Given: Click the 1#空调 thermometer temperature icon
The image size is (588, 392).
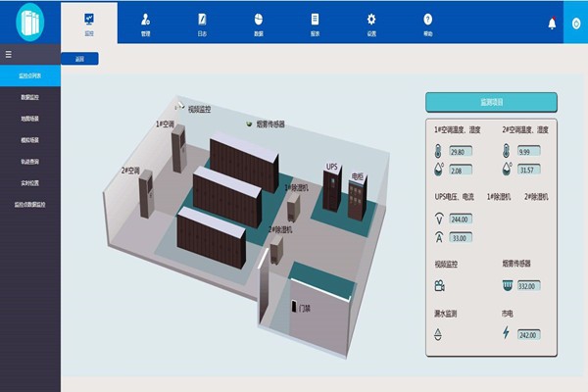Looking at the screenshot, I should click(x=438, y=152).
